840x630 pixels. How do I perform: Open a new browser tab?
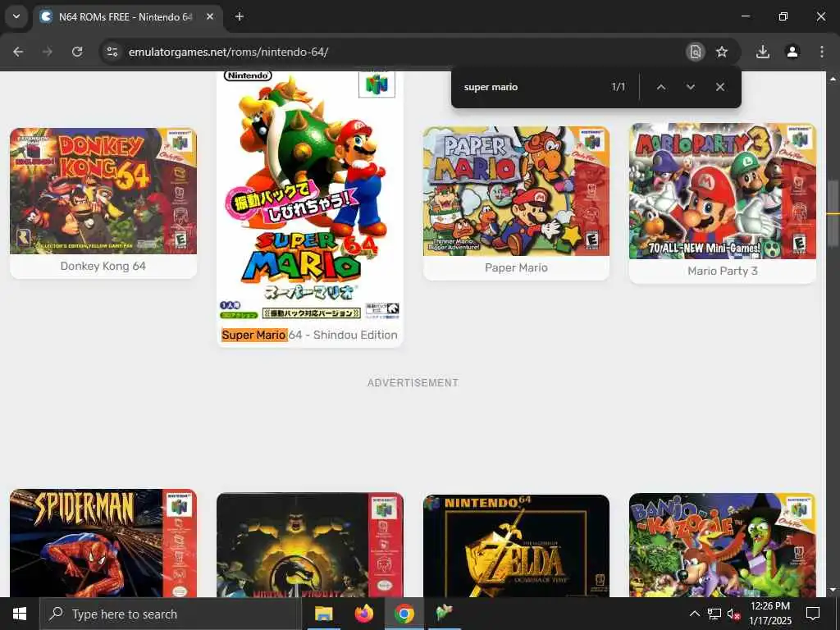point(240,16)
